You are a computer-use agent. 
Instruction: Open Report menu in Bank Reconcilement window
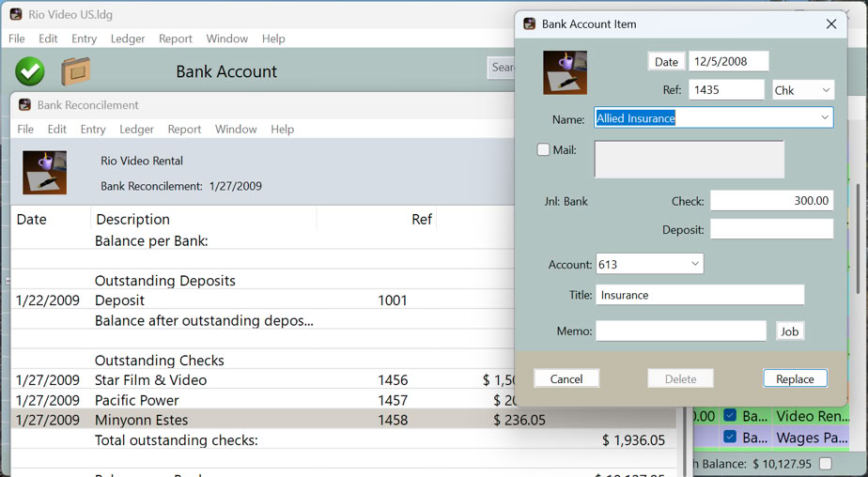pos(184,129)
